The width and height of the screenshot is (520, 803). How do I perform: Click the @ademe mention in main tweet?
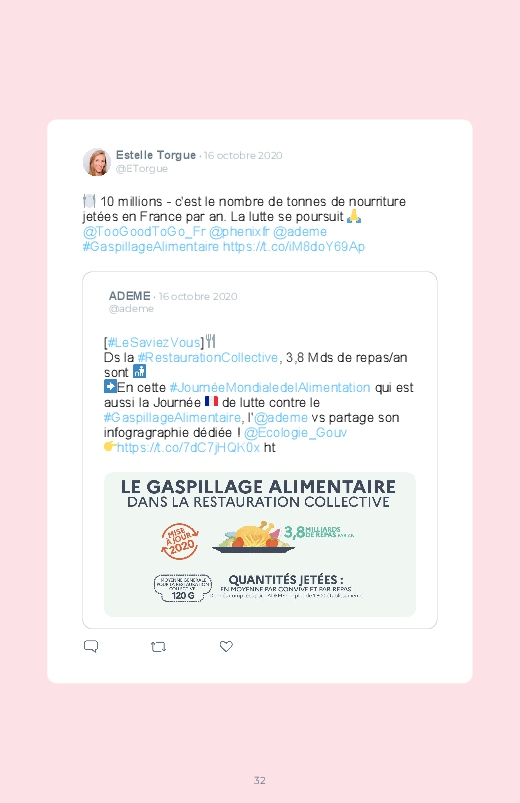[300, 232]
